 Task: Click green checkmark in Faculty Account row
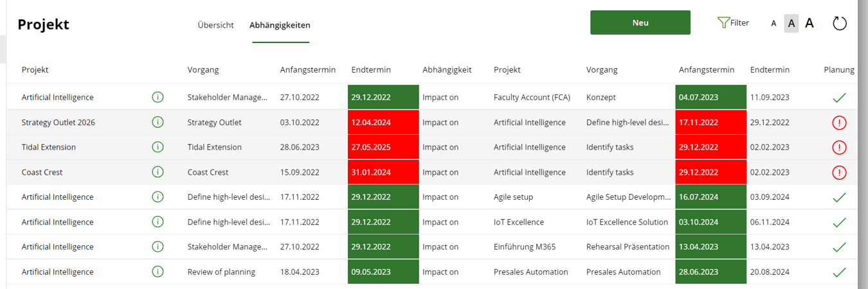coord(839,98)
